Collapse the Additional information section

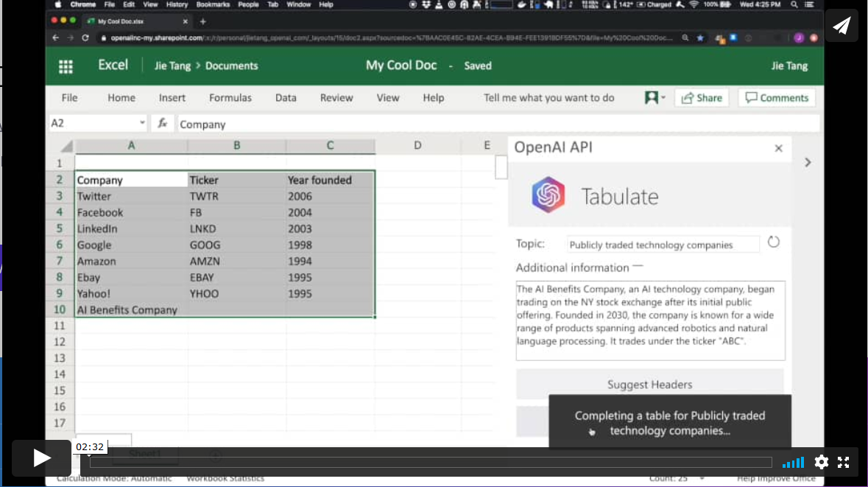click(x=638, y=267)
